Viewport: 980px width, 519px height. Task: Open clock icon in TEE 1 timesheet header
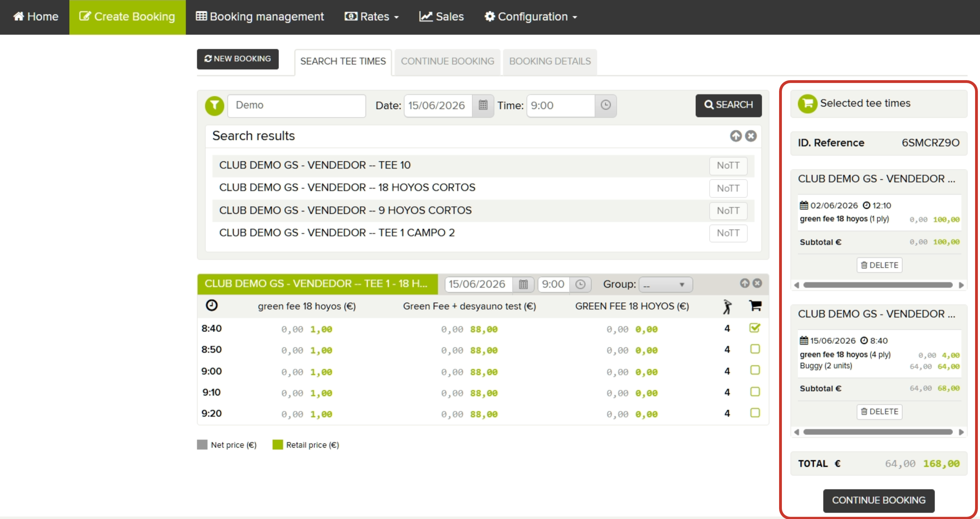coord(580,284)
